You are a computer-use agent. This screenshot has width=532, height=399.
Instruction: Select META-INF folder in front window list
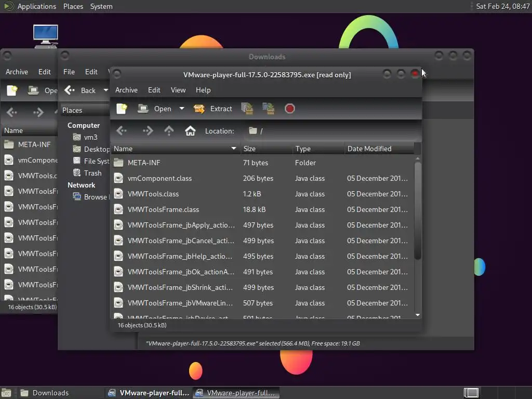[x=263, y=163]
